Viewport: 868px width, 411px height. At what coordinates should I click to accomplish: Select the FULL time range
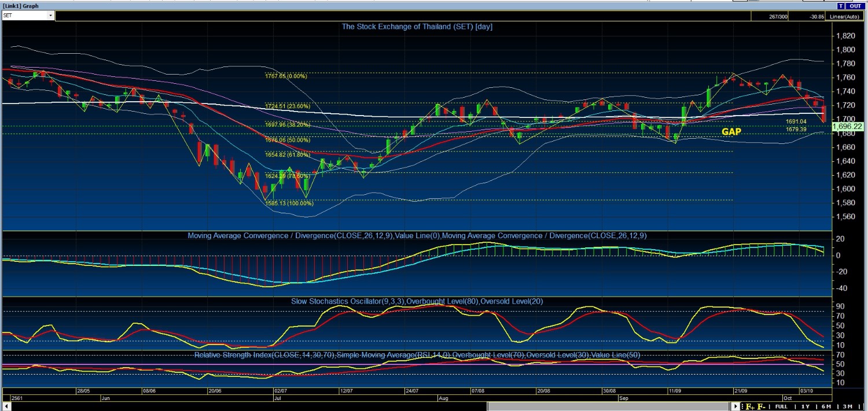781,407
